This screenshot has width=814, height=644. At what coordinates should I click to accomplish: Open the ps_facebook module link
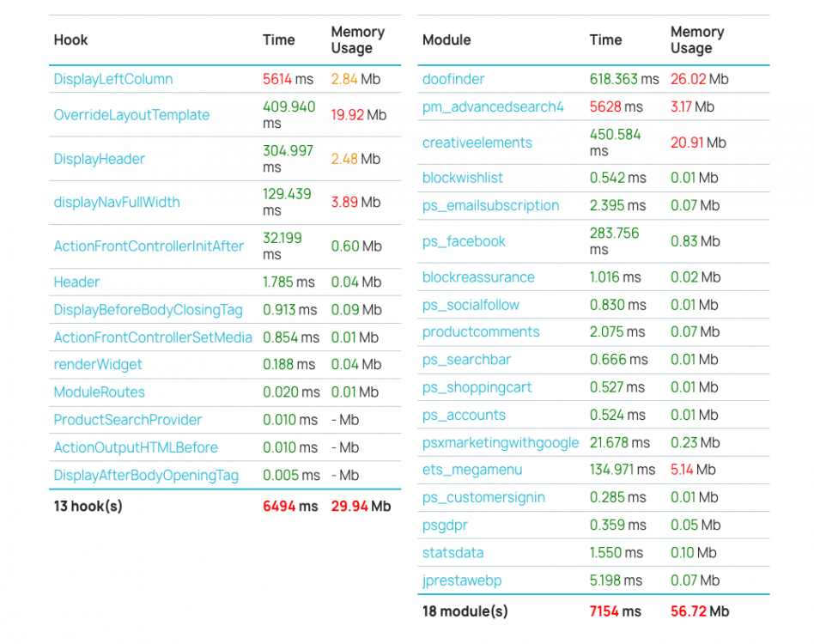464,241
